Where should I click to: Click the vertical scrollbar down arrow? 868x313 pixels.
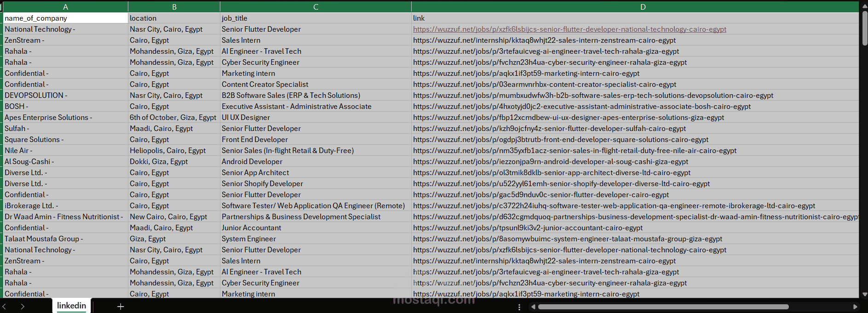click(x=864, y=294)
